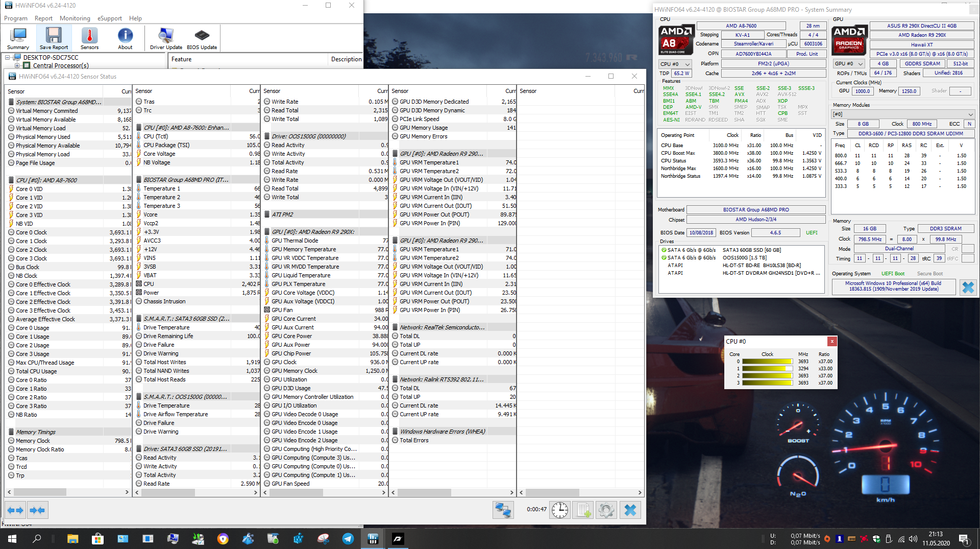Open the CPU #0 selector dropdown

coord(675,64)
